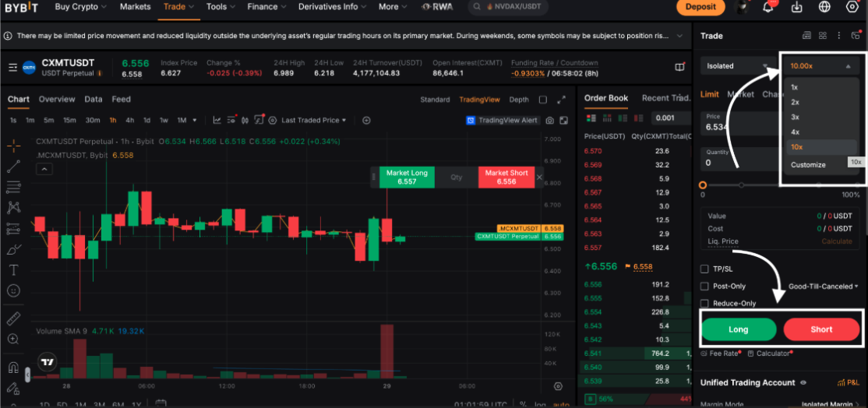The image size is (868, 408).
Task: Open the Buy Crypto menu
Action: 80,7
